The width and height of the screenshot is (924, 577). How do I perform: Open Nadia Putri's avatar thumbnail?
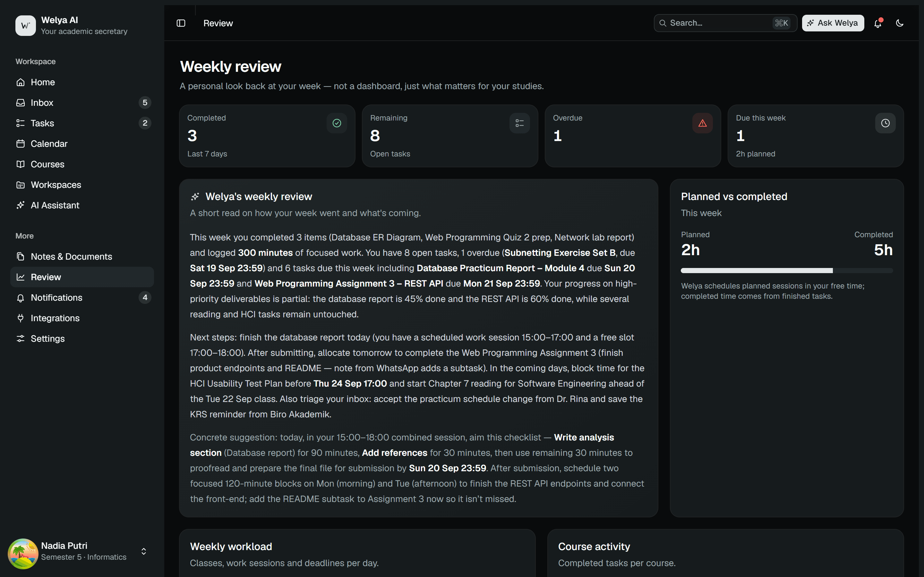pos(23,551)
